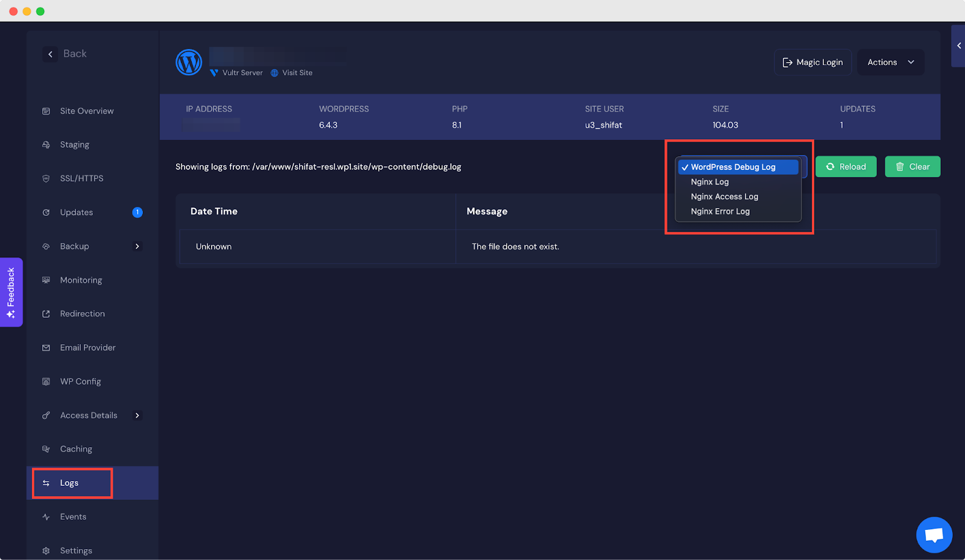The height and width of the screenshot is (560, 965).
Task: Click the Back arrow icon
Action: click(50, 54)
